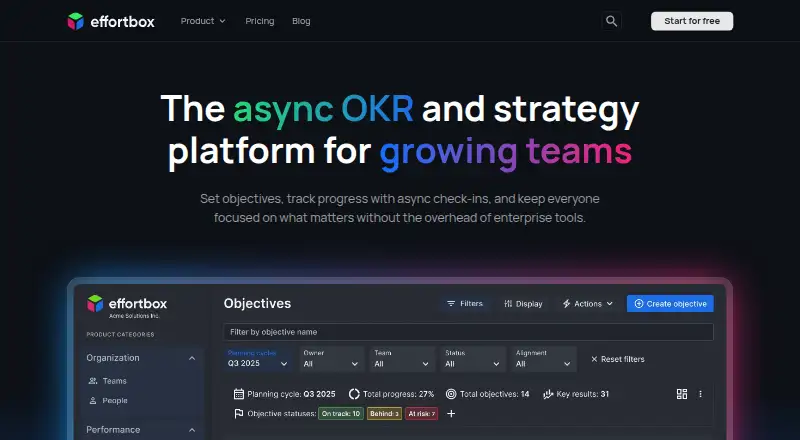
Task: Open the Filters button
Action: (465, 304)
